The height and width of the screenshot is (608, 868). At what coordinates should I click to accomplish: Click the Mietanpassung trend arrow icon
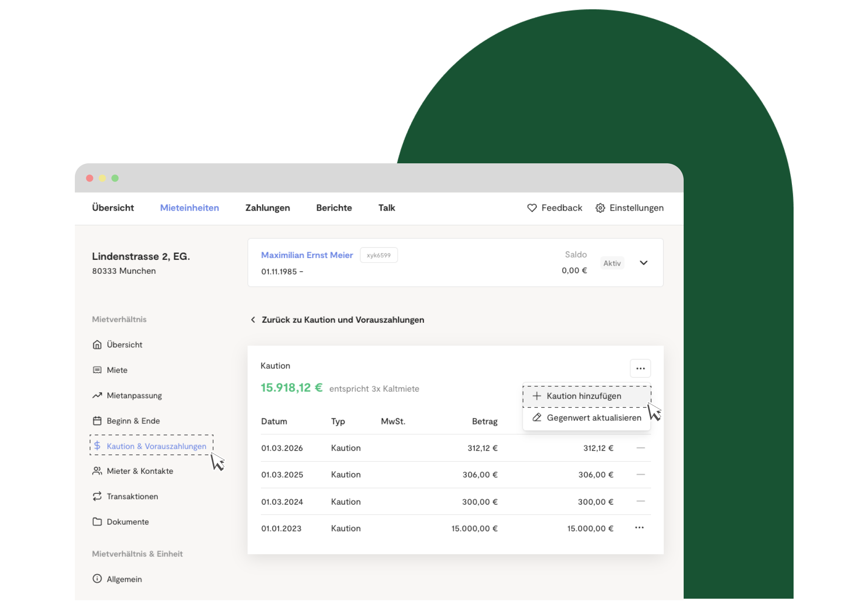[x=97, y=395]
